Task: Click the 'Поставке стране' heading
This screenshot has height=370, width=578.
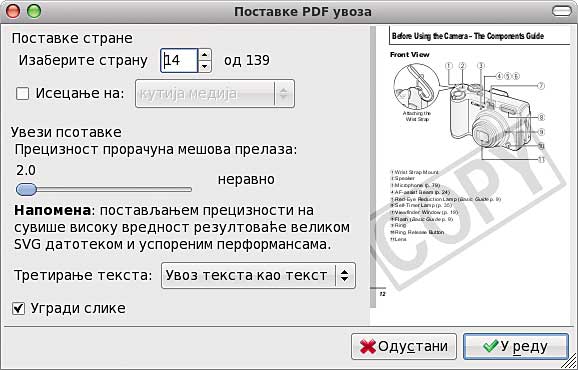Action: pyautogui.click(x=72, y=38)
